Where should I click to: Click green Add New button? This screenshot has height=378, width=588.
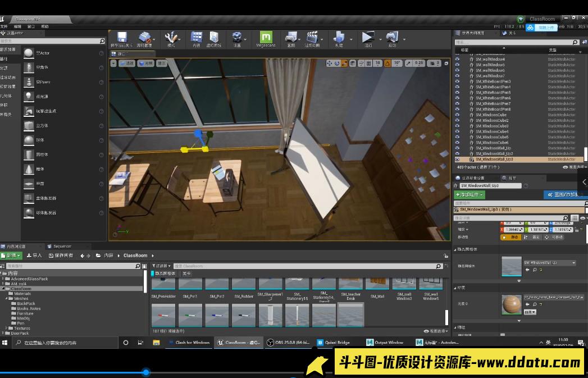tap(11, 256)
